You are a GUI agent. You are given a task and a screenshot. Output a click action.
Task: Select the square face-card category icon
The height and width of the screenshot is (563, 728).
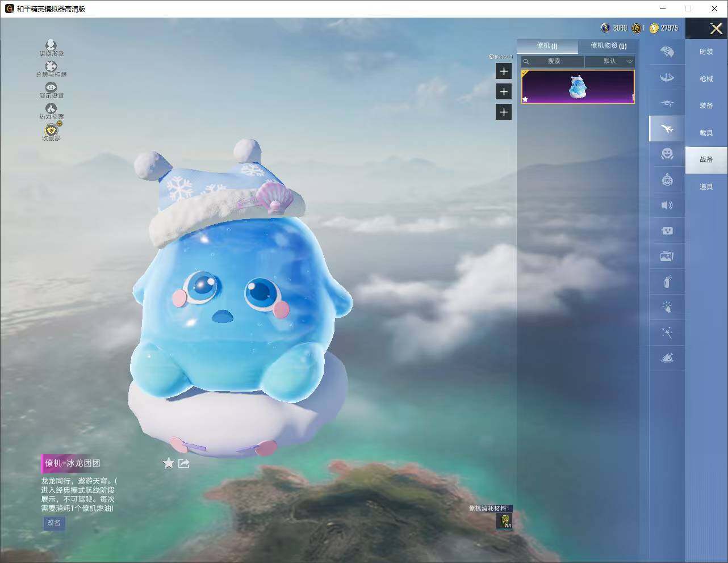point(667,230)
